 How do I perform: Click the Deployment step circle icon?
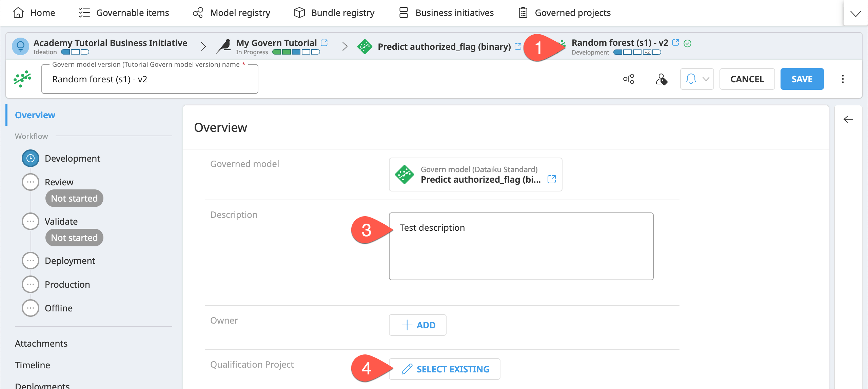pyautogui.click(x=31, y=261)
